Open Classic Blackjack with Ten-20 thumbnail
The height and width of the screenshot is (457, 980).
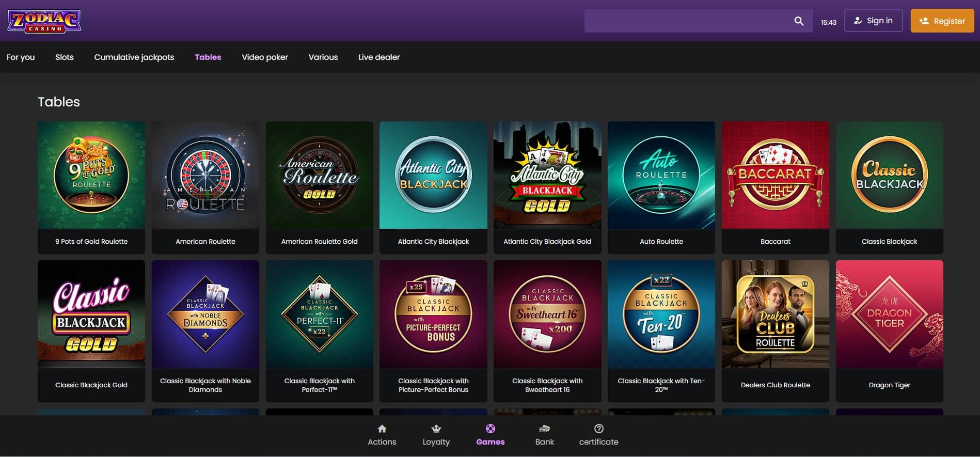[x=661, y=314]
